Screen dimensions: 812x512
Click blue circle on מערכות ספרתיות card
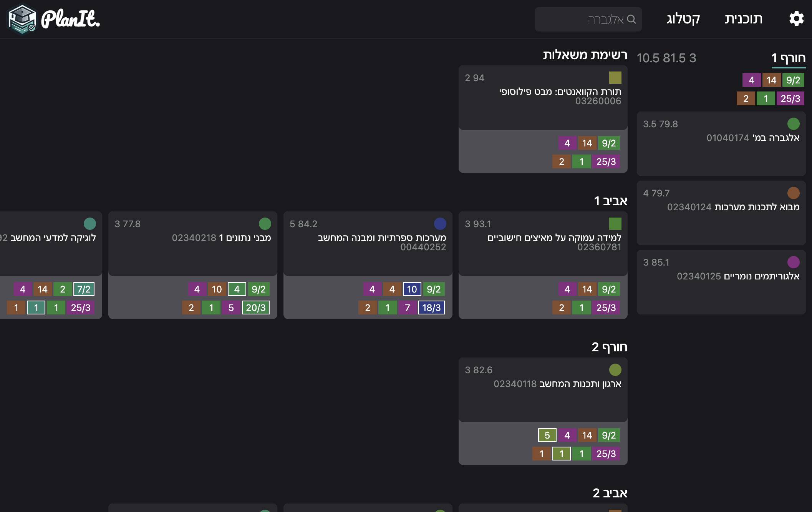point(440,224)
